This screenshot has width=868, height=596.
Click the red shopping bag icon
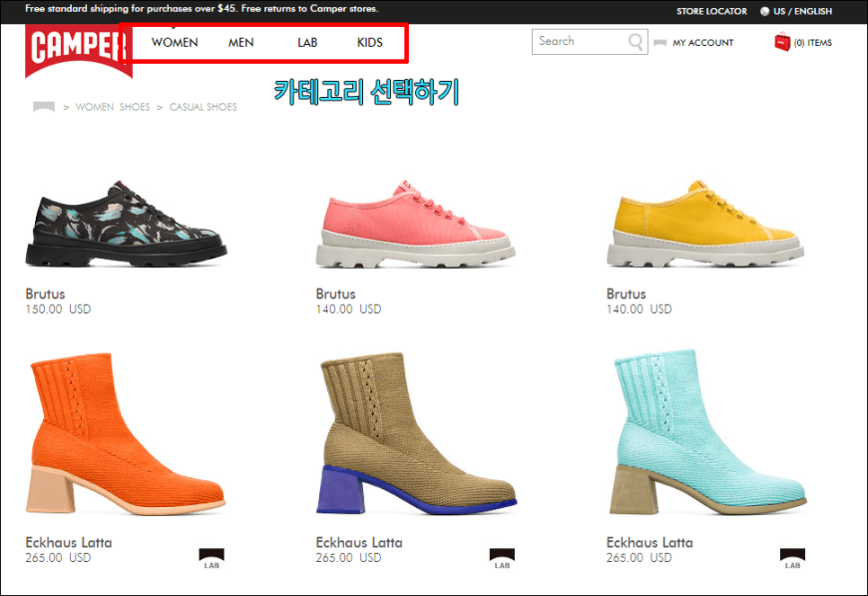pos(782,42)
